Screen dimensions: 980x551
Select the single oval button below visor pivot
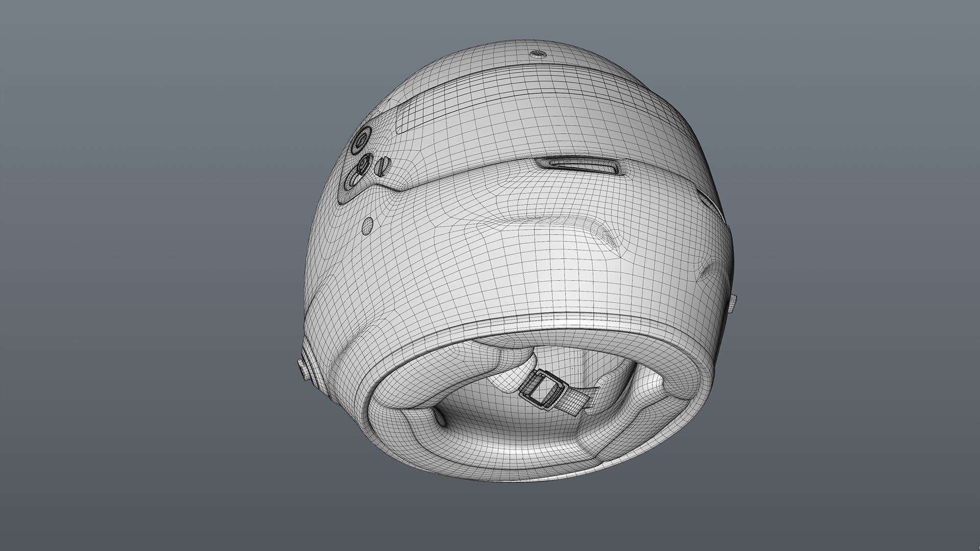367,225
